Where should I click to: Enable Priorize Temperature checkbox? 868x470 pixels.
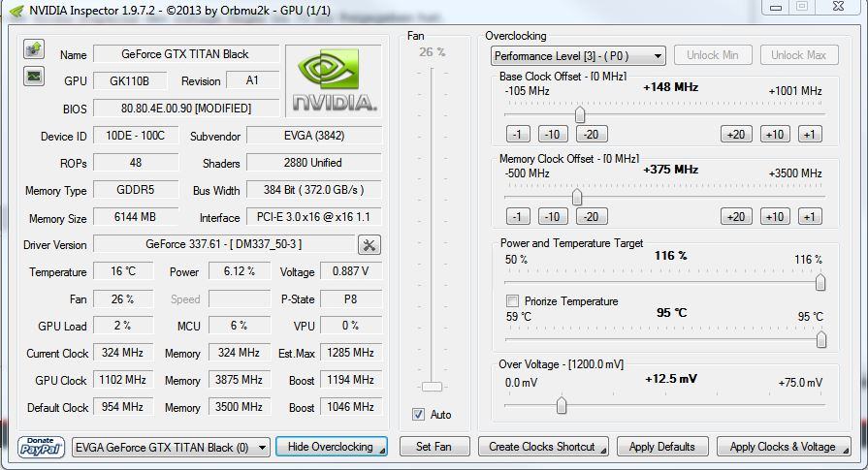tap(512, 300)
